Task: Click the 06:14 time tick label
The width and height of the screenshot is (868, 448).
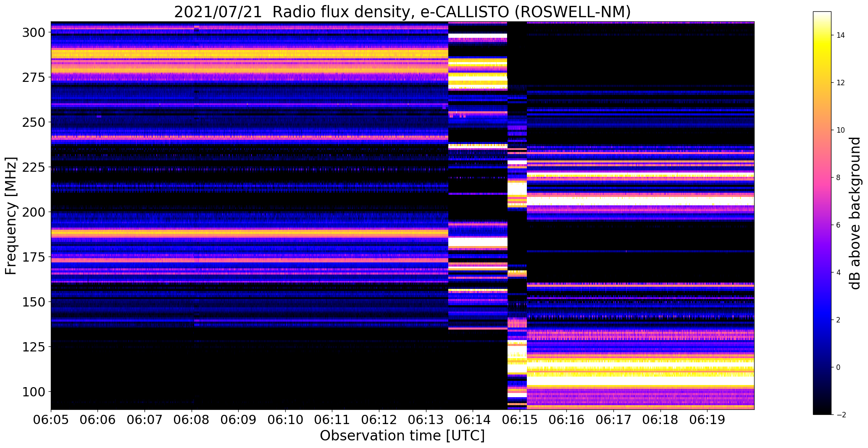Action: click(473, 420)
